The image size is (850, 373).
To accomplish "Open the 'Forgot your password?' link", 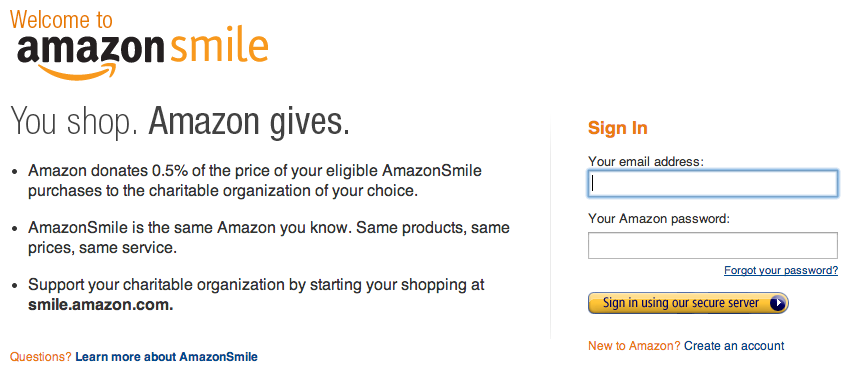I will [781, 271].
